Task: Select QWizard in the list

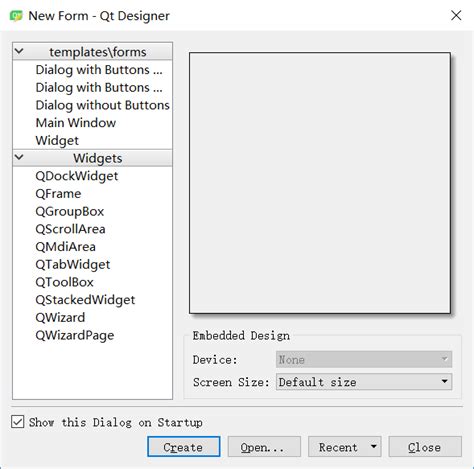Action: point(60,317)
